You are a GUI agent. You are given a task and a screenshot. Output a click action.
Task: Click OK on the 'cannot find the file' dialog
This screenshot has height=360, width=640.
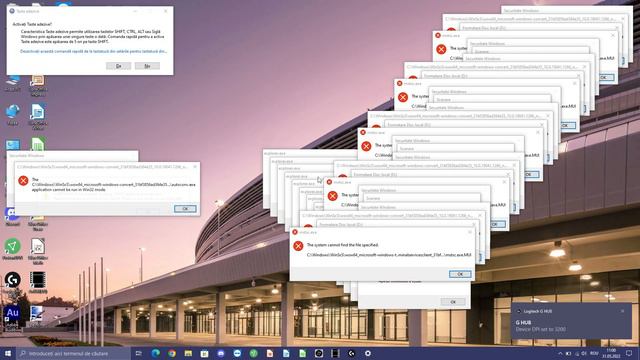(x=460, y=274)
